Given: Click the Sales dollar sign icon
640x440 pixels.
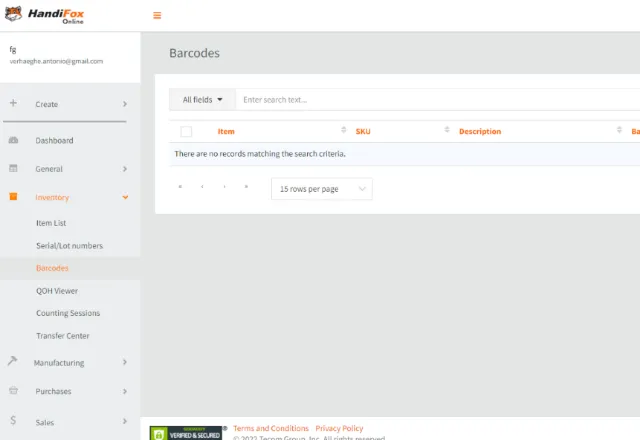Looking at the screenshot, I should [x=13, y=420].
